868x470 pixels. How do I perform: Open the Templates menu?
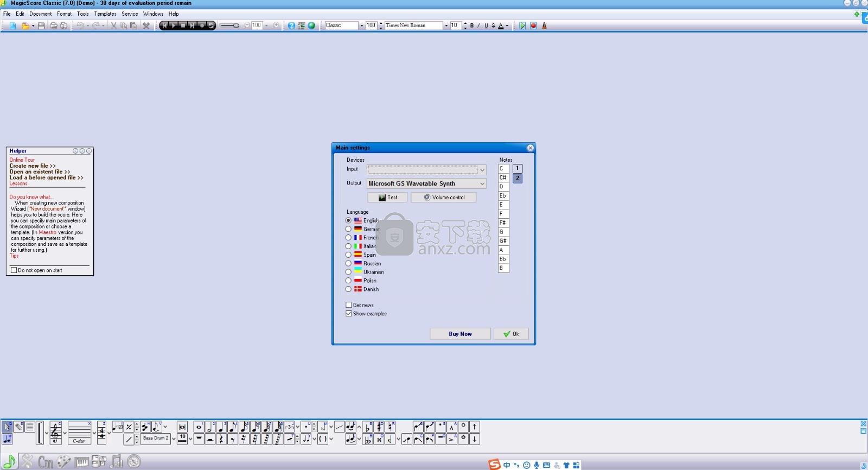coord(105,14)
